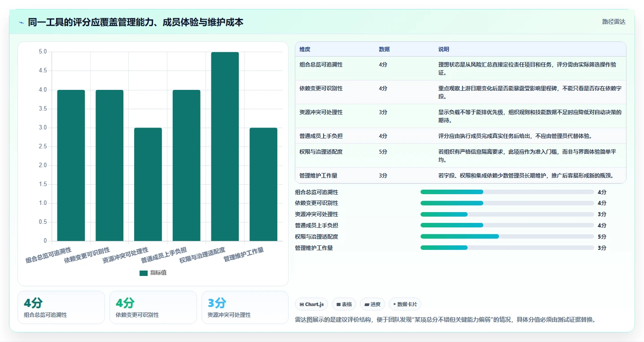Screen dimensions: 644x342
Task: Click the footnote text about 雷达图
Action: [x=445, y=320]
